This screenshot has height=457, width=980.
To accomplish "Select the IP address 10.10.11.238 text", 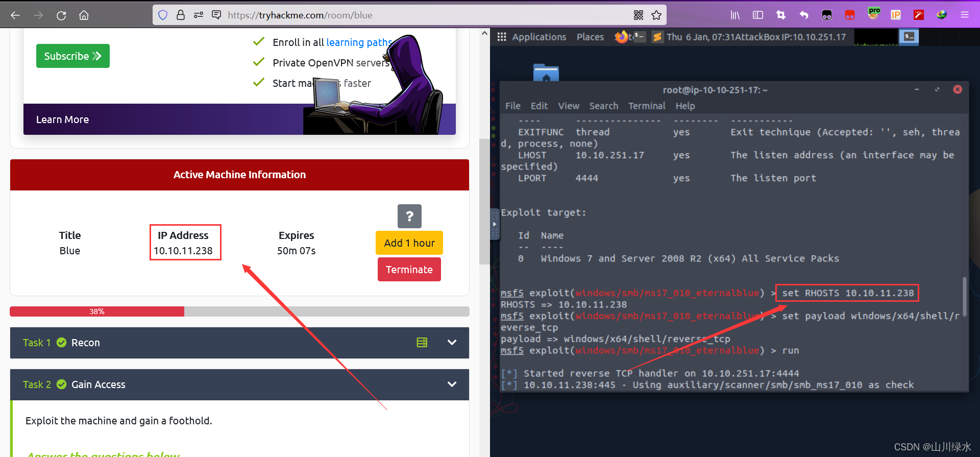I will pyautogui.click(x=183, y=251).
